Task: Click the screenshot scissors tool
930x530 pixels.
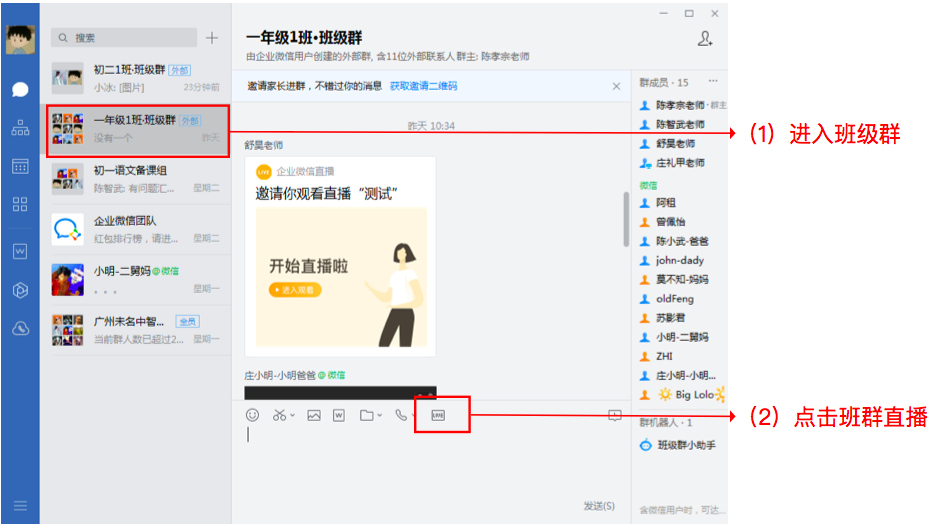Action: (279, 415)
